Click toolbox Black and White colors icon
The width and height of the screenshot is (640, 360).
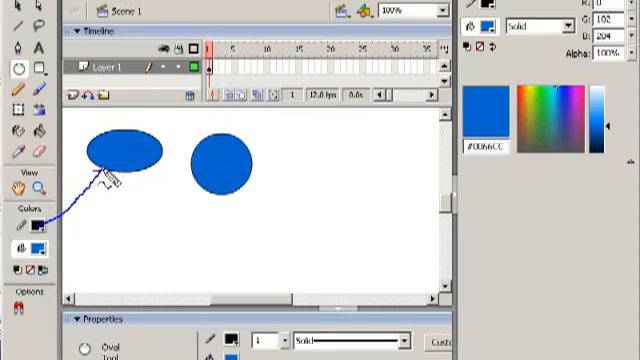click(x=17, y=270)
